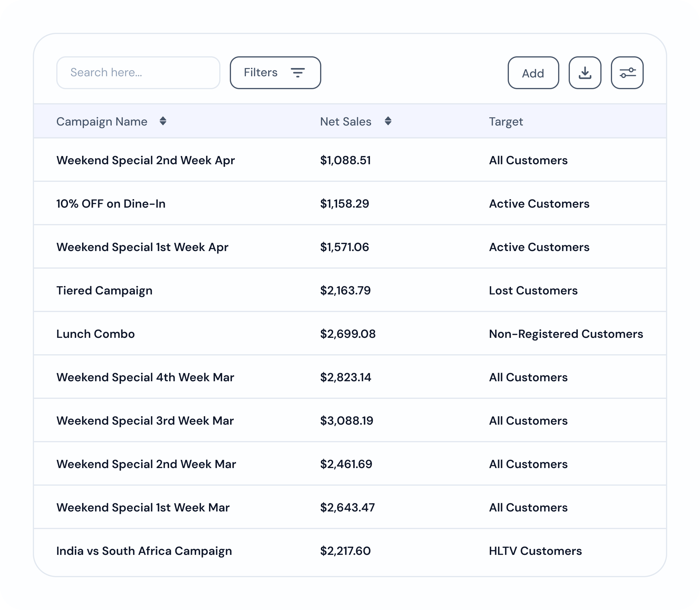Click All Customers in 2nd Week Apr row
The width and height of the screenshot is (700, 610).
point(528,160)
